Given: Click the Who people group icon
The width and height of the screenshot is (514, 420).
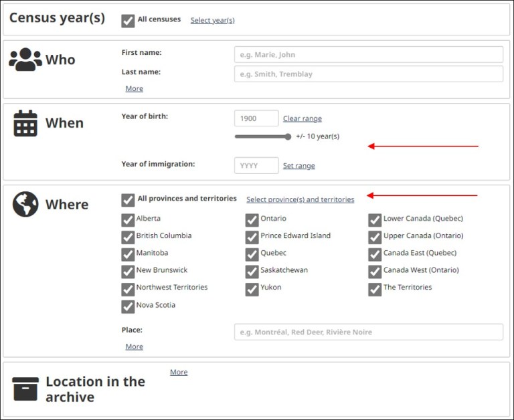Looking at the screenshot, I should tap(25, 60).
